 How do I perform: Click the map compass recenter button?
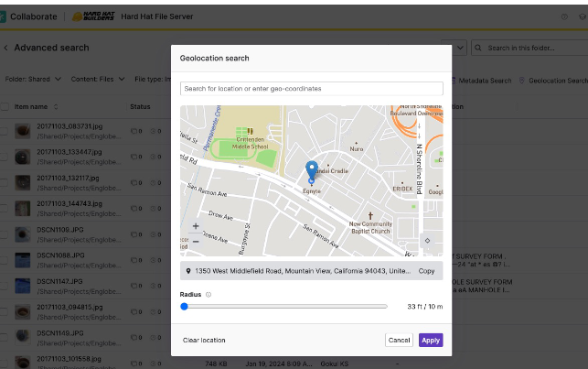[427, 241]
